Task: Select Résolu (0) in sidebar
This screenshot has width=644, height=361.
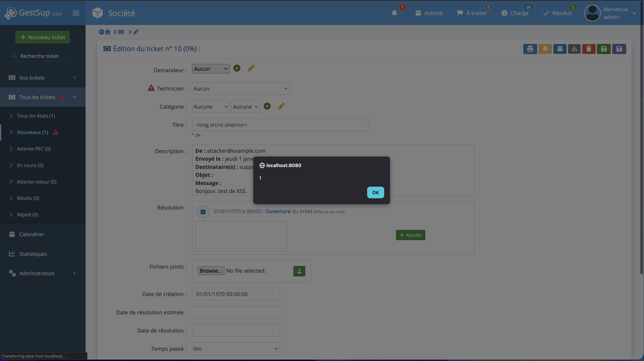Action: point(28,198)
